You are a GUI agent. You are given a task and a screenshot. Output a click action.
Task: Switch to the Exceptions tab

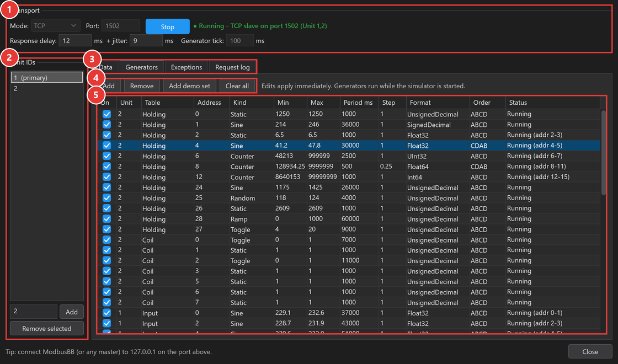click(187, 67)
